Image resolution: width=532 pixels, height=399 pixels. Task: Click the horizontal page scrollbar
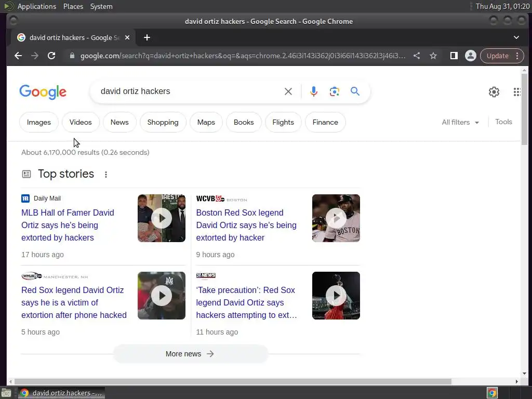(232, 381)
